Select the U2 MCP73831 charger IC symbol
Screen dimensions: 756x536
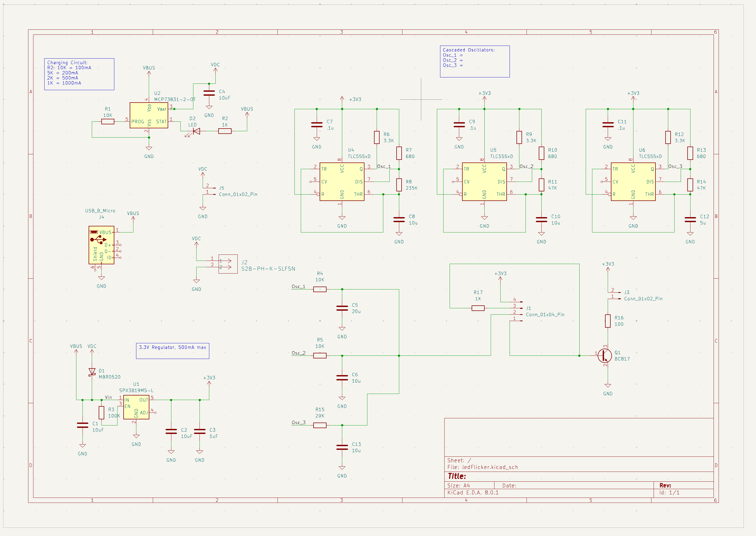pyautogui.click(x=149, y=115)
